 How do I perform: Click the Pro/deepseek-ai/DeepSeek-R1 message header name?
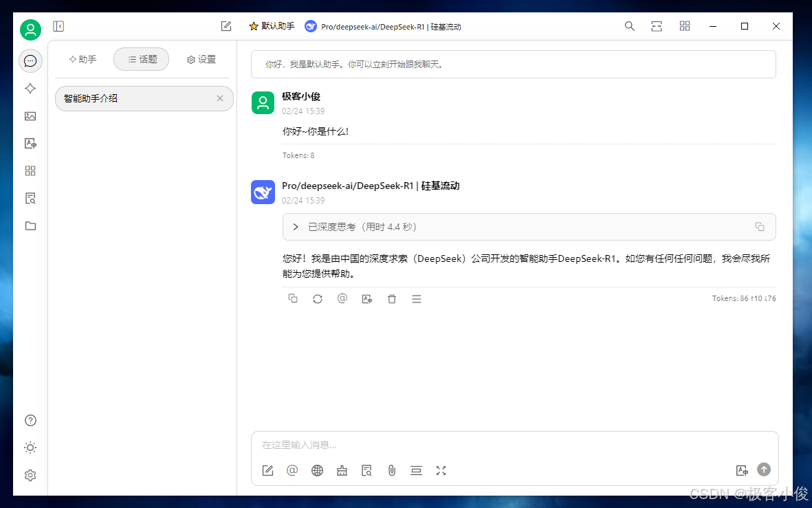pos(371,186)
